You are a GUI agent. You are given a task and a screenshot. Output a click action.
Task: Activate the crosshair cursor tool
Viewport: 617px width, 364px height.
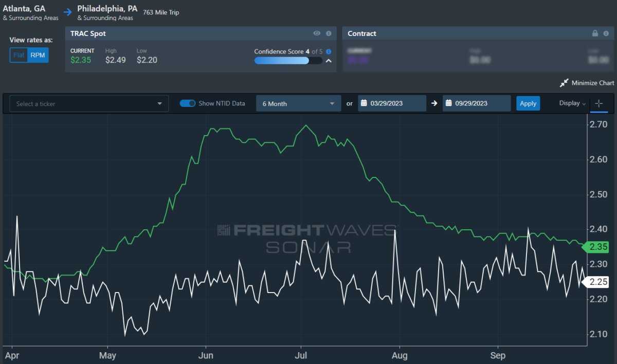[x=599, y=103]
